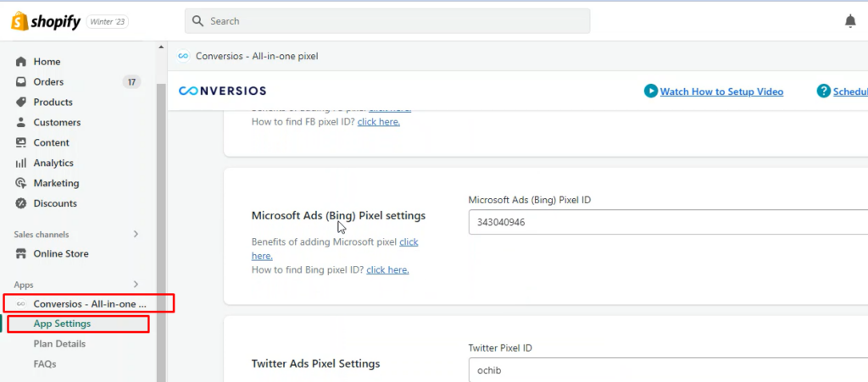The width and height of the screenshot is (868, 382).
Task: Click the Orders count badge 17
Action: pos(131,82)
